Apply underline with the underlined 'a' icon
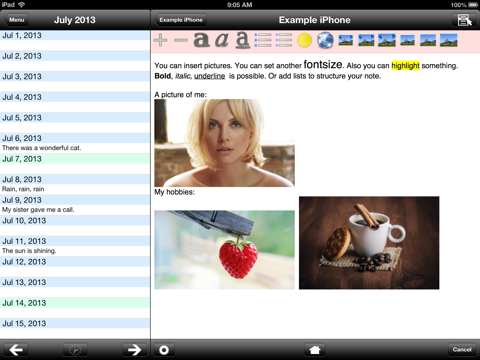This screenshot has height=360, width=480. [x=243, y=40]
